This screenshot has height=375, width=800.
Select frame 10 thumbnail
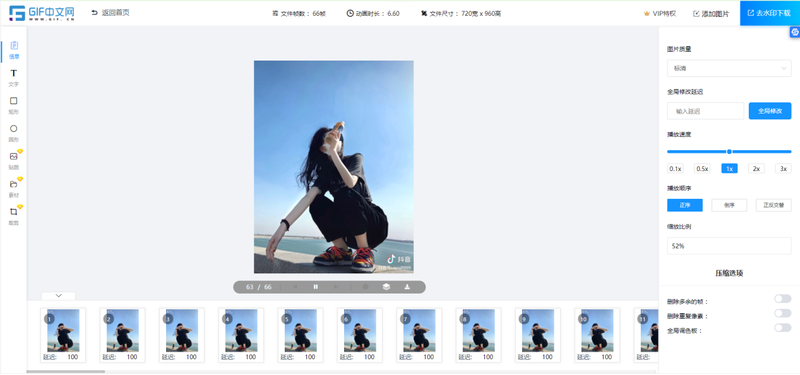(597, 335)
